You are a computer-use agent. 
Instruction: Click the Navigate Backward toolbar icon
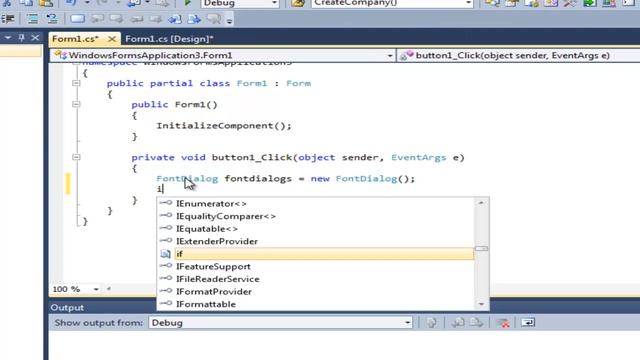pyautogui.click(x=134, y=3)
